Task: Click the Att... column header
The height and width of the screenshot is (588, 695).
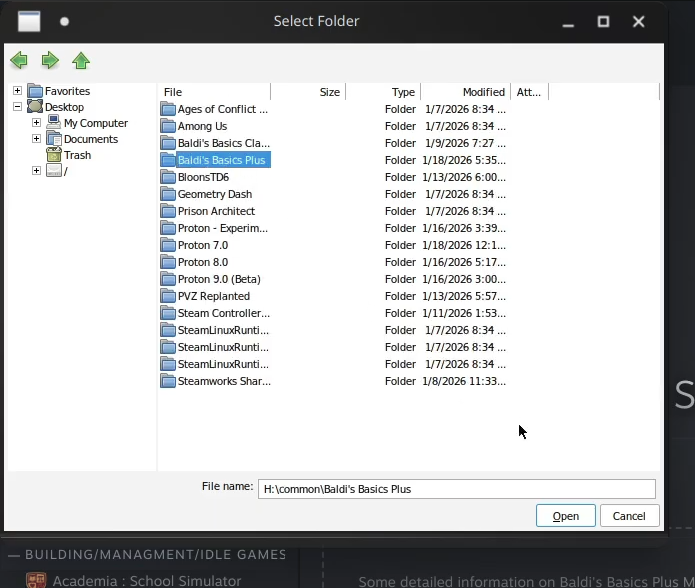Action: [530, 92]
